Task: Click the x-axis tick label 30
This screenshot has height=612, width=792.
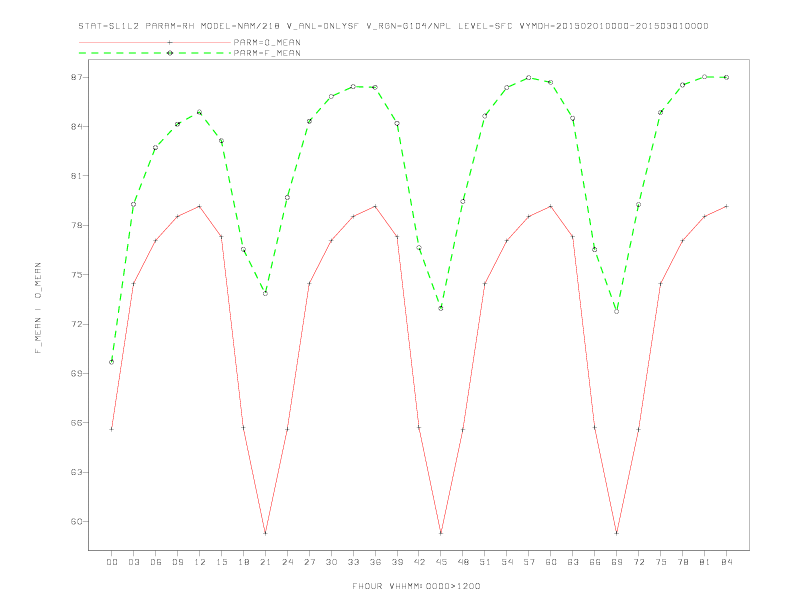Action: [331, 562]
